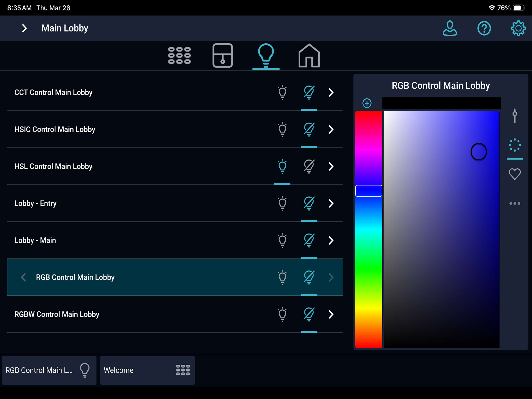Select CCT Control Main Lobby row label

click(53, 92)
